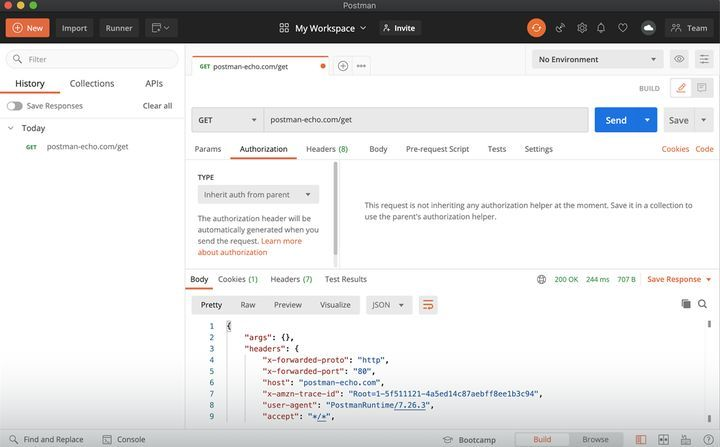Click environment quick look eye icon

click(x=679, y=59)
